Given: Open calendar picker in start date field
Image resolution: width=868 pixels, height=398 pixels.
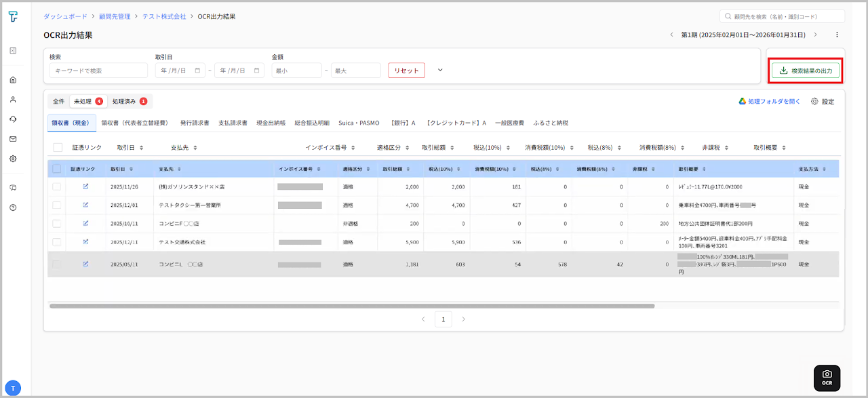Looking at the screenshot, I should pos(198,70).
